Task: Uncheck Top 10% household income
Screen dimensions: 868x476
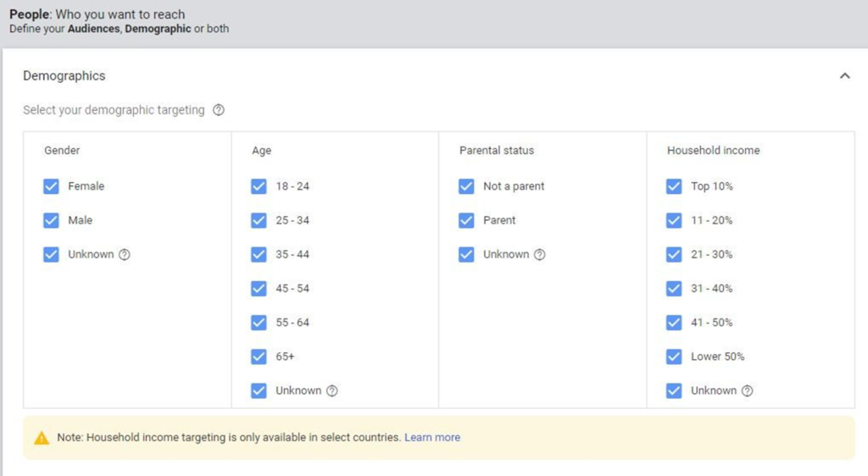Action: [x=674, y=186]
